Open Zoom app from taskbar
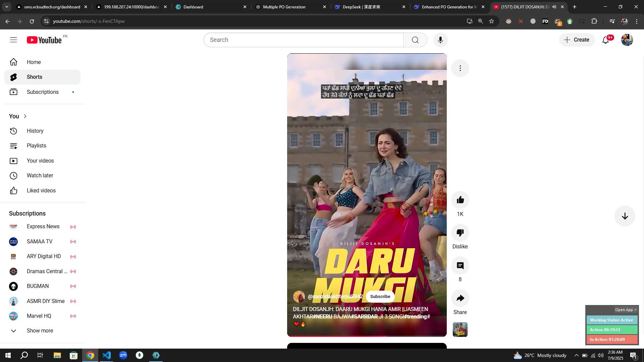Viewport: 644px width, 362px height. (x=123, y=355)
